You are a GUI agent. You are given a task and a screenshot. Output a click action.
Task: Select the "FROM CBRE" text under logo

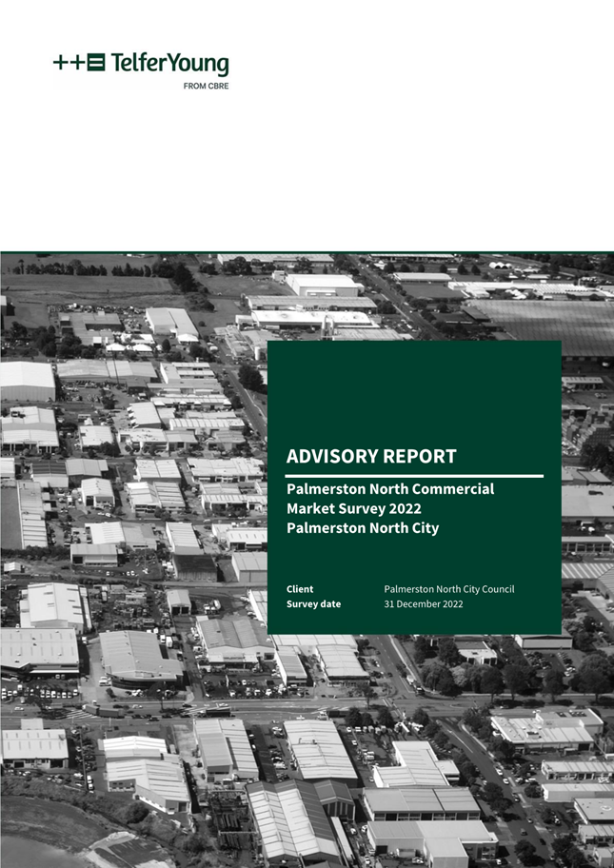click(205, 86)
